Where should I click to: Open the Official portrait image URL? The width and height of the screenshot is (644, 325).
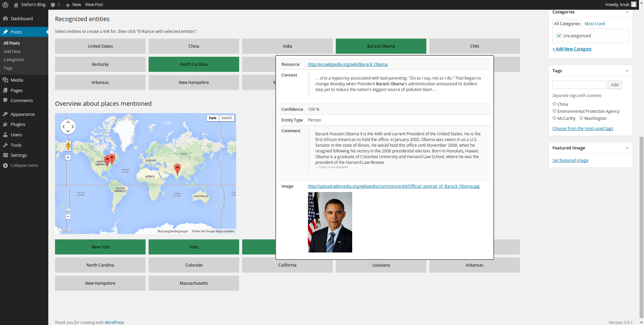[394, 186]
